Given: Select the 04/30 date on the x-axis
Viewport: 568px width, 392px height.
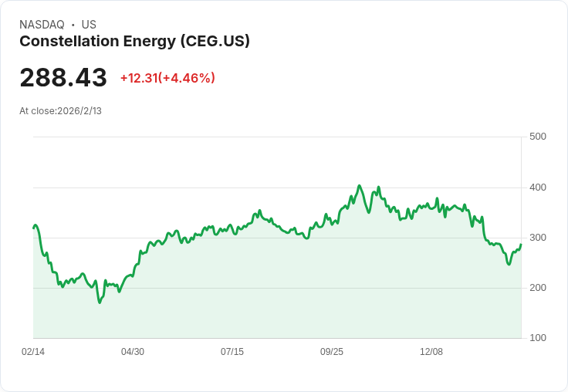Looking at the screenshot, I should click(133, 352).
